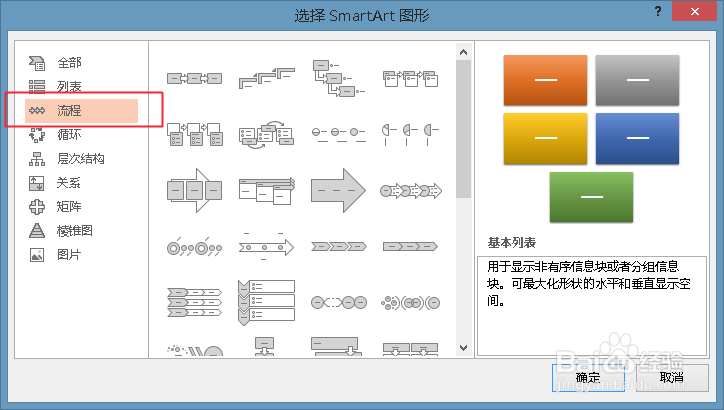Click the orange block in the preview
Screen dimensions: 724x410
click(545, 80)
